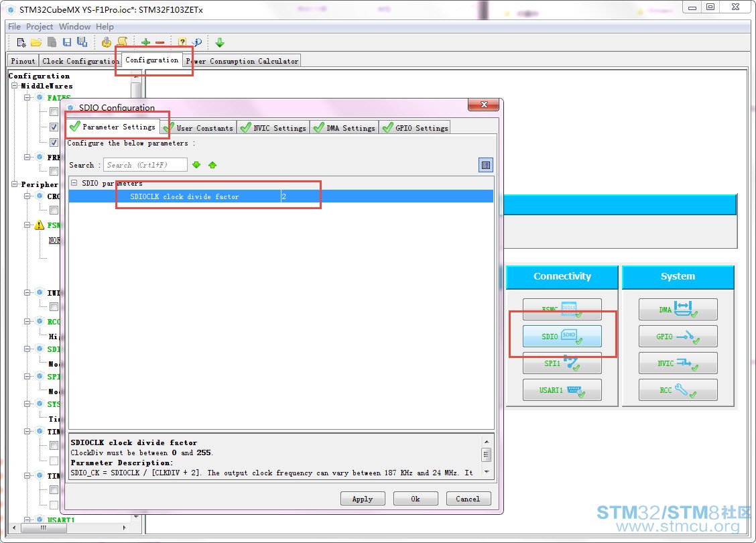The height and width of the screenshot is (543, 756).
Task: Open the SPI1 connectivity button
Action: point(562,363)
